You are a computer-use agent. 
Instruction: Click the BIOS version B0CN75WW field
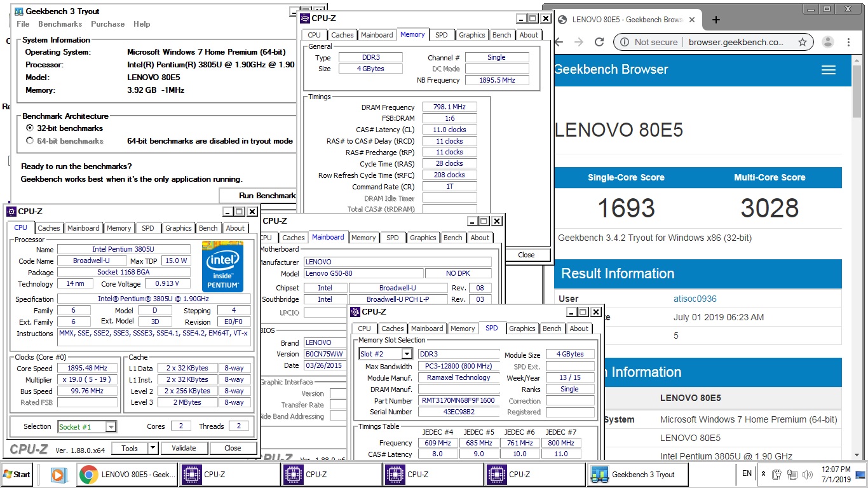click(x=325, y=354)
